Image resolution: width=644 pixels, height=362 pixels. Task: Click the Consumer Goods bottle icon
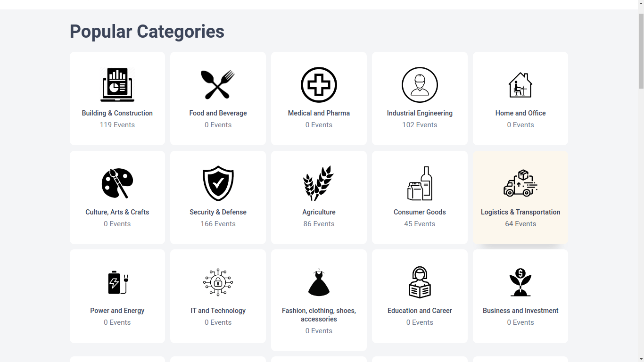point(420,183)
